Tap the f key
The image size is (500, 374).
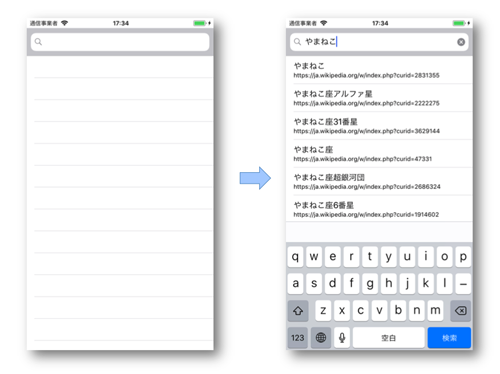pyautogui.click(x=351, y=284)
